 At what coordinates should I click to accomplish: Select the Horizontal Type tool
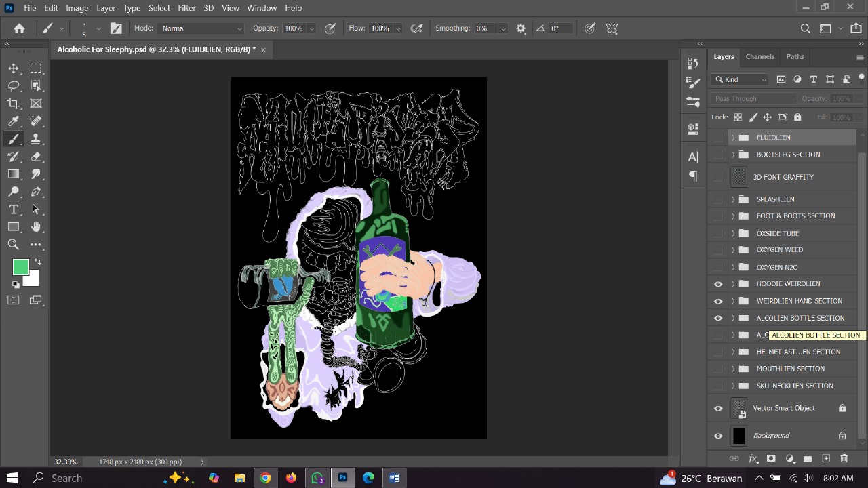pyautogui.click(x=14, y=209)
